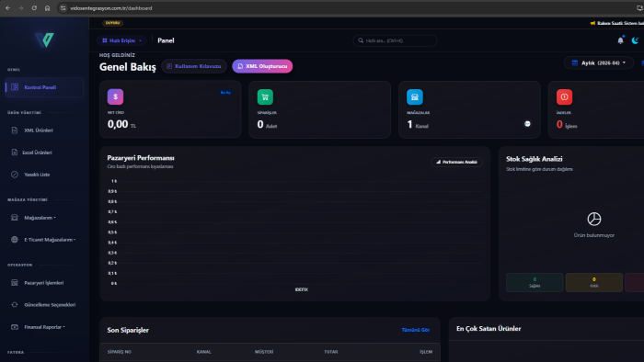Click the Pazaryeri İşlemleri shop icon
Viewport: 644px width, 362px height.
[15, 283]
